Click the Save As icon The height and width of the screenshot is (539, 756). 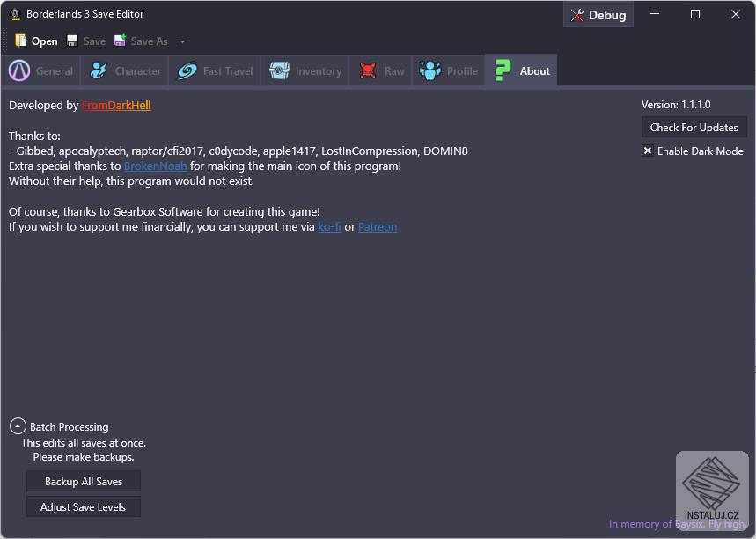pos(121,41)
